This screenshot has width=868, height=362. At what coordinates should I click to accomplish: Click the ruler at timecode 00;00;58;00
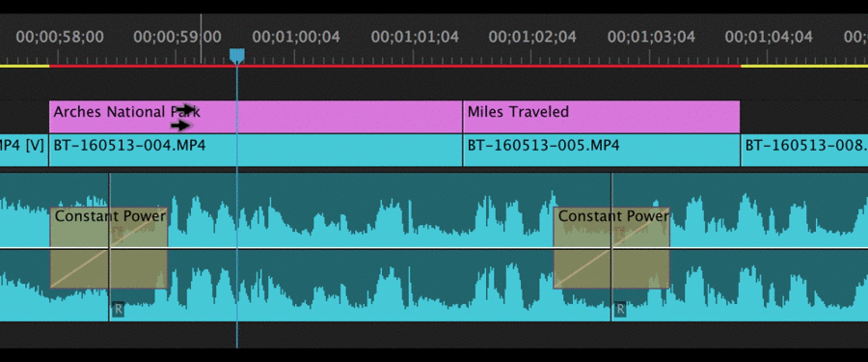[x=60, y=37]
